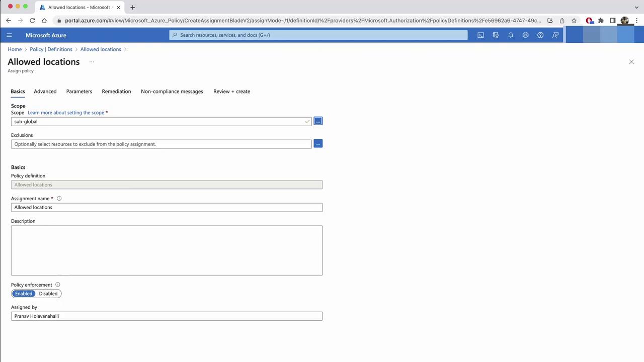Open the browser share icon
Screen dimensions: 644x362
pyautogui.click(x=562, y=21)
